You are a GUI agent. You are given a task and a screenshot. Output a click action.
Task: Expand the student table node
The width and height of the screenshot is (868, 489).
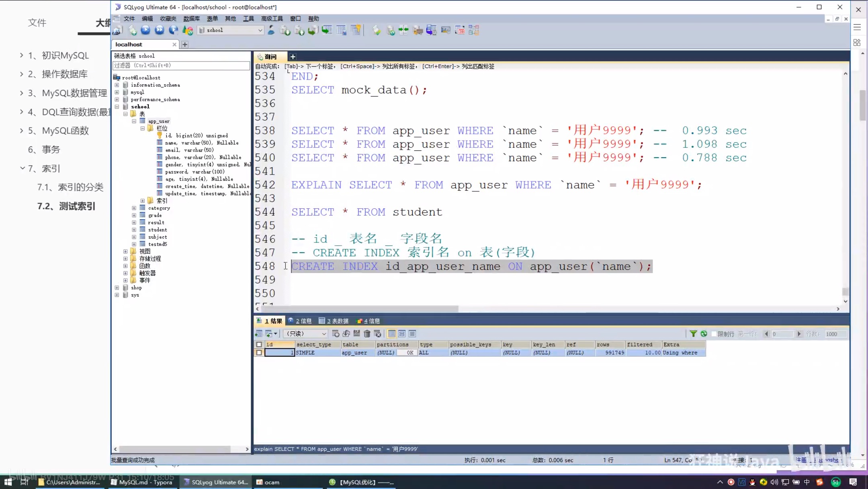[x=134, y=230]
